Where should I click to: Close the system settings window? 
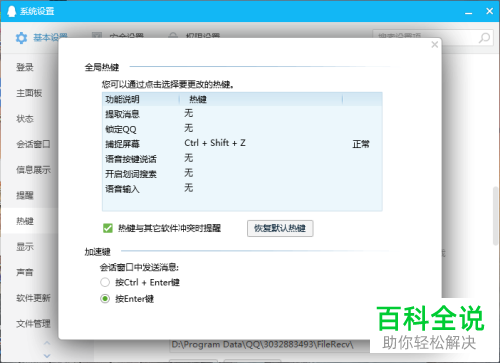tap(489, 11)
